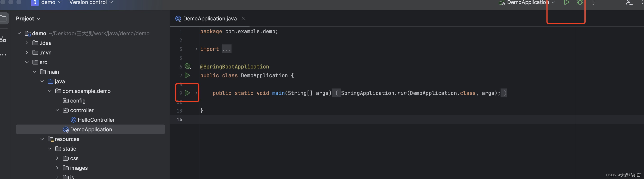Expand the folded import block
Screen dimensions: 644x179
(x=196, y=49)
